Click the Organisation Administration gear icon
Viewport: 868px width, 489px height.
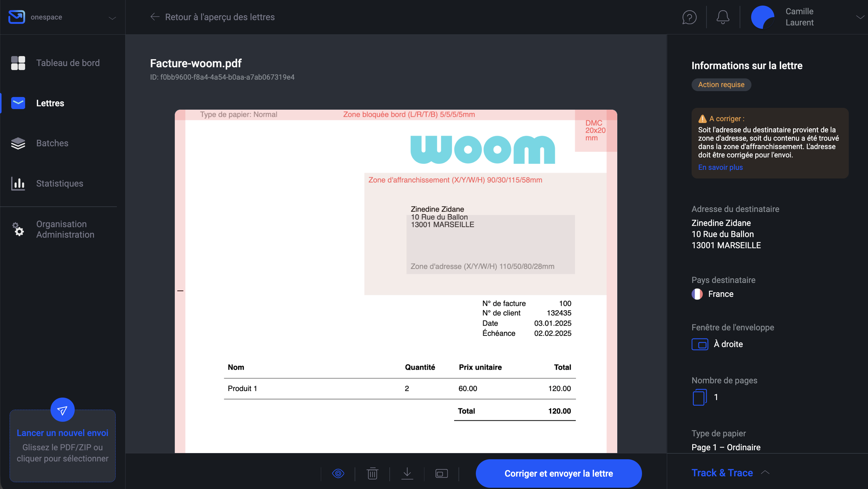(18, 230)
